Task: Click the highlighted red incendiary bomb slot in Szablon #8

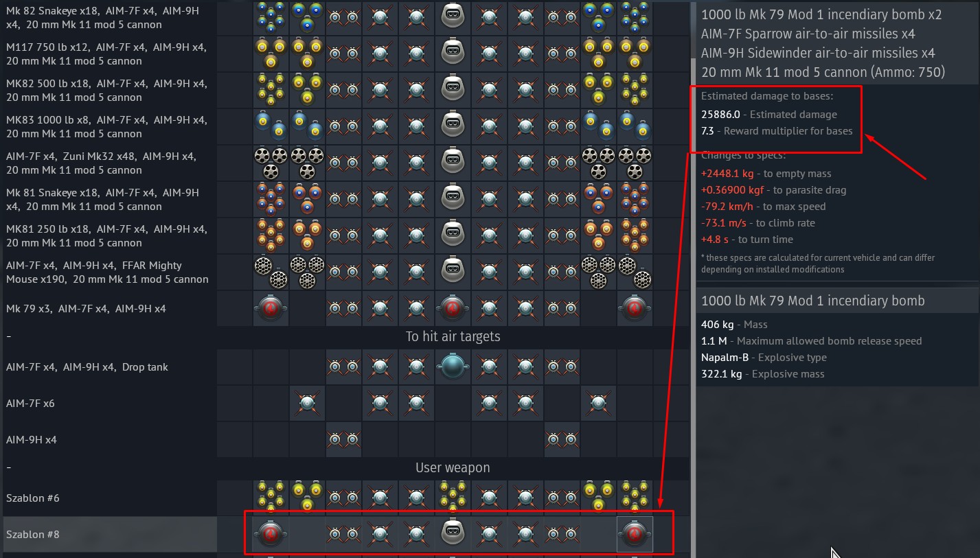Action: 635,534
